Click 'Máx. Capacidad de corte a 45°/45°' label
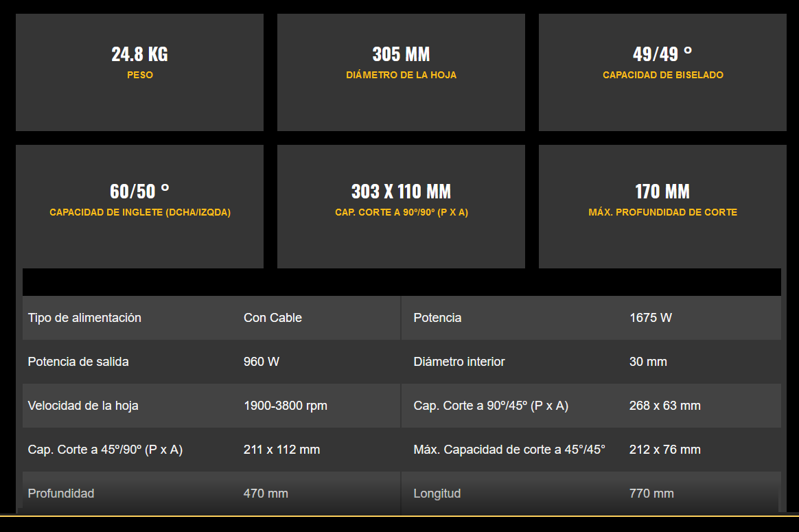799x532 pixels. pyautogui.click(x=509, y=450)
